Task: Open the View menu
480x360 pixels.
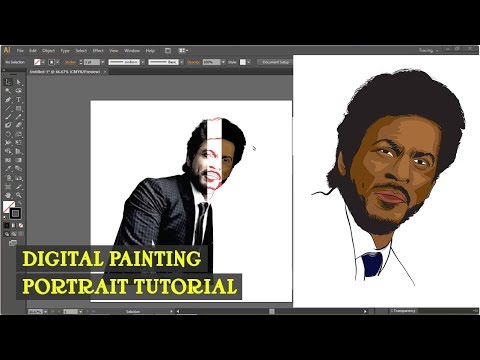Action: [x=114, y=51]
